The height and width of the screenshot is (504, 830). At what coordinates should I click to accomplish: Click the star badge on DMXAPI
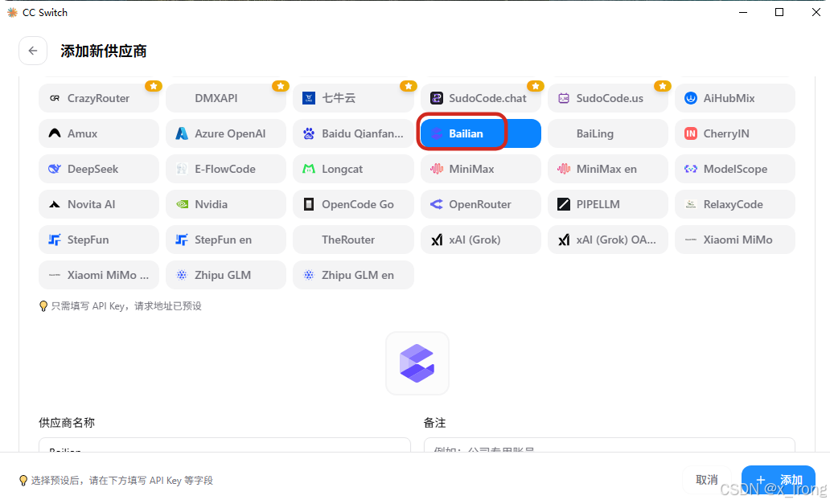[281, 86]
